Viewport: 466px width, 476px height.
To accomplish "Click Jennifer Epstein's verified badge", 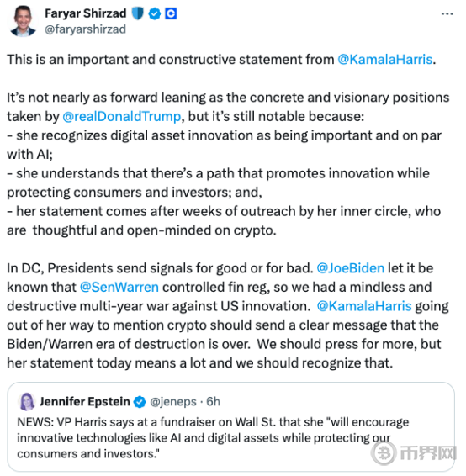I will tap(140, 402).
